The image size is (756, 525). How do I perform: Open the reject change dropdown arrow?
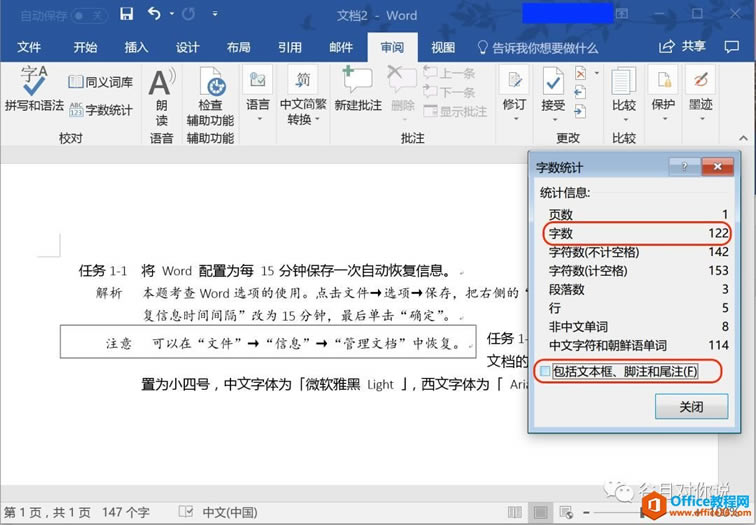coord(597,73)
